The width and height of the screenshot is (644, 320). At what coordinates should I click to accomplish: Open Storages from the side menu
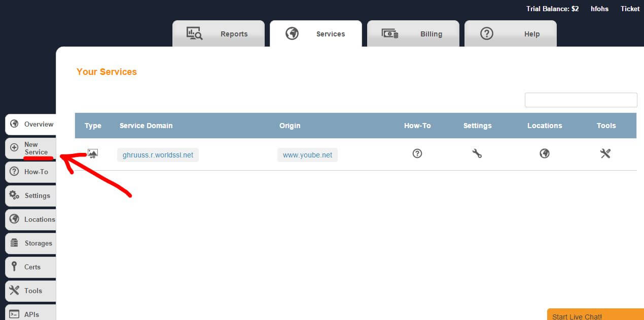(31, 243)
